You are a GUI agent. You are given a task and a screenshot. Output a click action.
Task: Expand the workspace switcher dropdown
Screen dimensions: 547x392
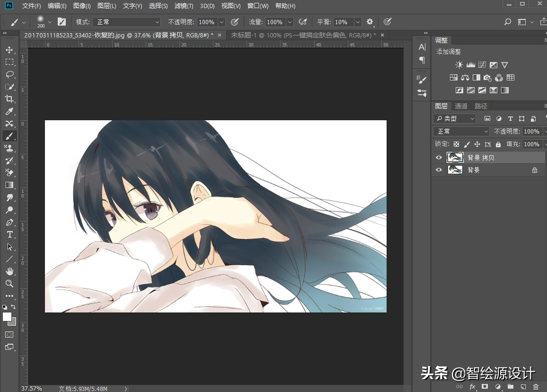pos(532,22)
